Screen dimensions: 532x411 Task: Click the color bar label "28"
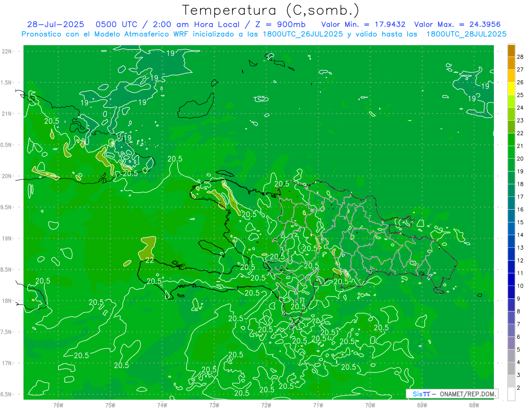tap(520, 57)
